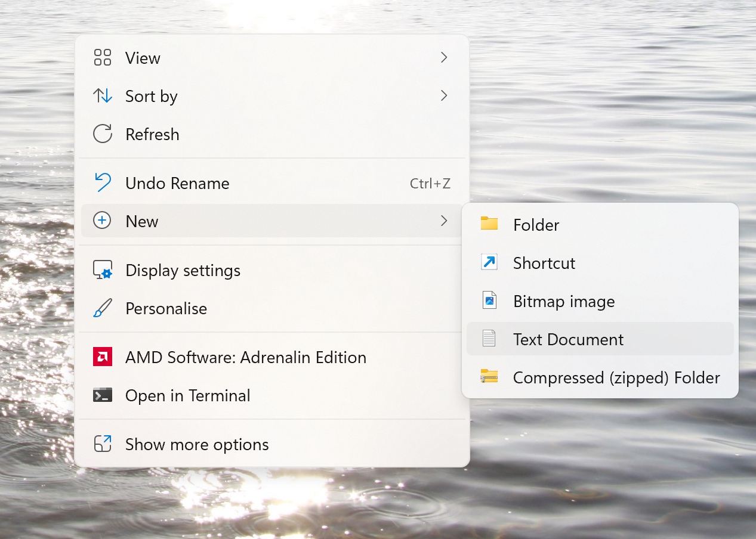Image resolution: width=756 pixels, height=539 pixels.
Task: Click the Sort by label text
Action: tap(152, 97)
